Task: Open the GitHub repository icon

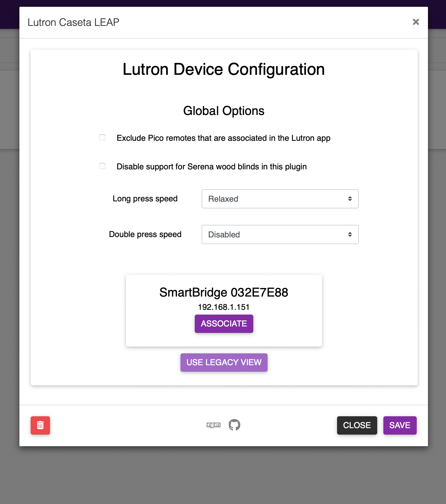Action: pos(234,425)
